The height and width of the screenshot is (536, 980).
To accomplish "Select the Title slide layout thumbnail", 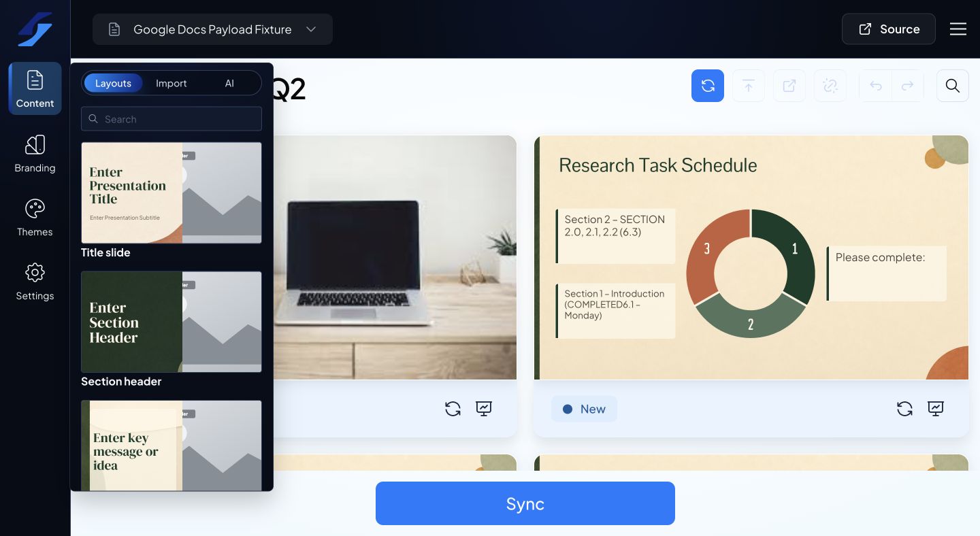I will pyautogui.click(x=171, y=192).
